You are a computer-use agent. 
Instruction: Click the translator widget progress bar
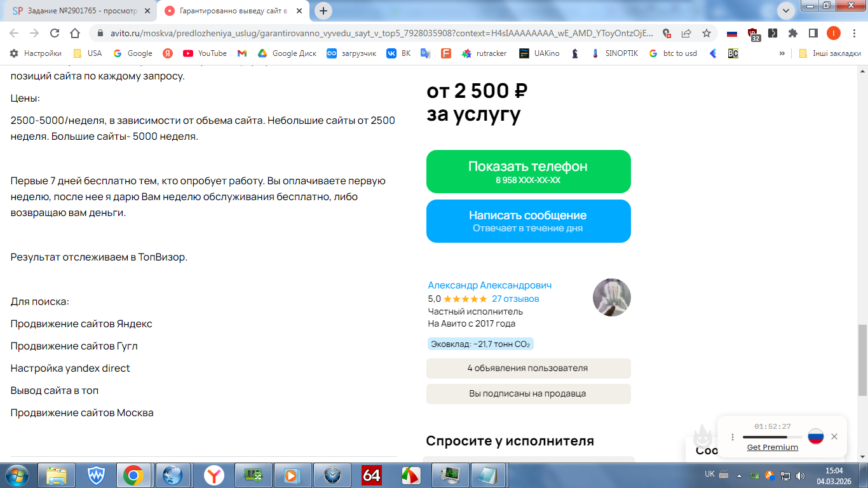tap(772, 437)
